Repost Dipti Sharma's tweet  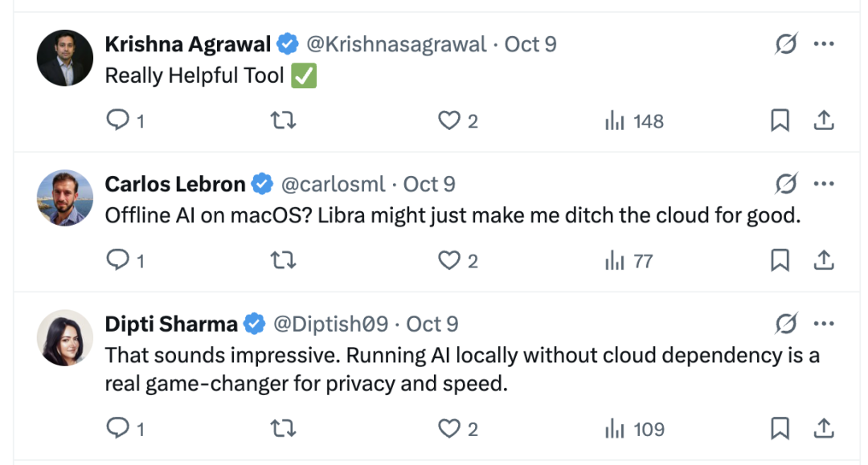(283, 430)
